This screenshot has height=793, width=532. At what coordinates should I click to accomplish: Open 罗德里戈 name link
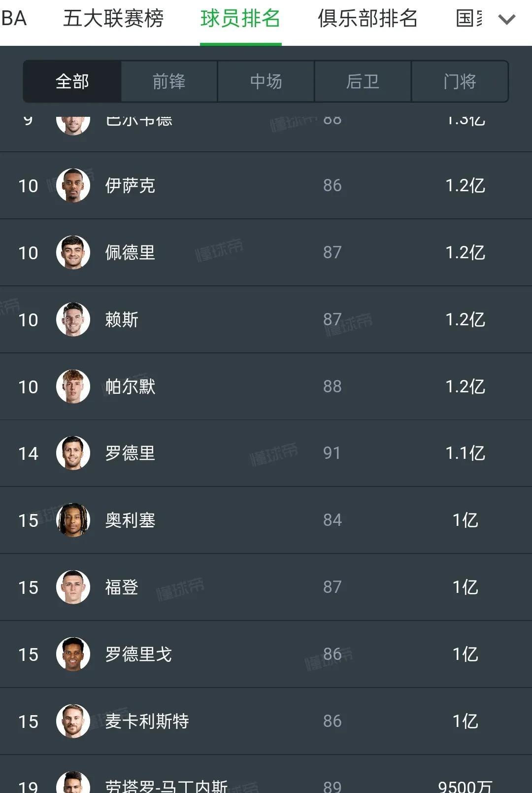coord(138,654)
